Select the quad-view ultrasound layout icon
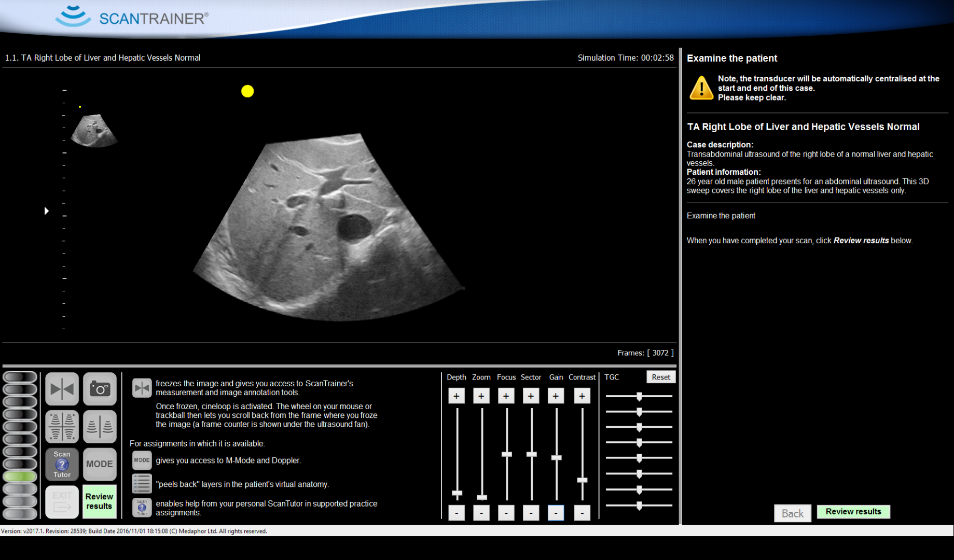 click(x=62, y=427)
